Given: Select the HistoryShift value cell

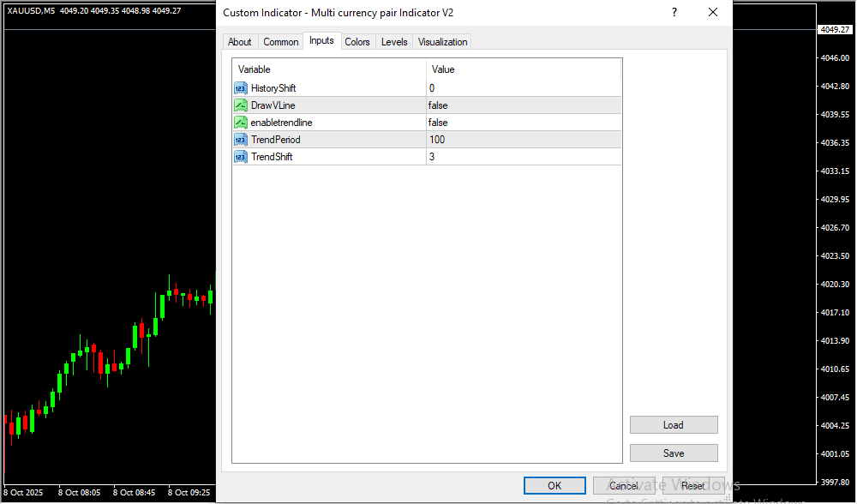Looking at the screenshot, I should [x=523, y=88].
